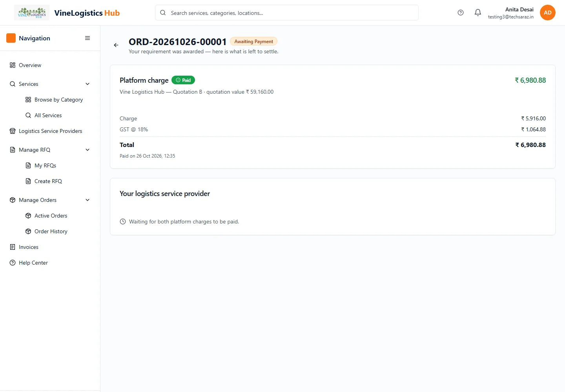Click the Invoices label in sidebar
Image resolution: width=565 pixels, height=392 pixels.
(x=29, y=247)
